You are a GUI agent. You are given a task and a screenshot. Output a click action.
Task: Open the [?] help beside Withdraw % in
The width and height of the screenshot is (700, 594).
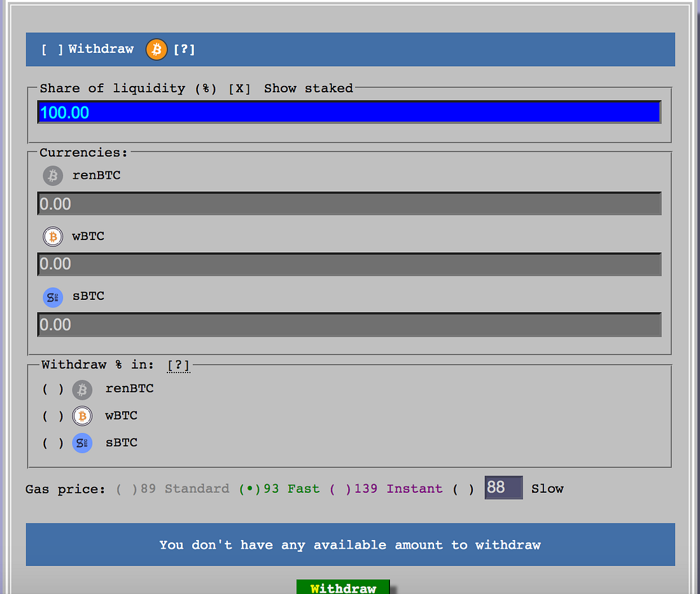tap(179, 365)
